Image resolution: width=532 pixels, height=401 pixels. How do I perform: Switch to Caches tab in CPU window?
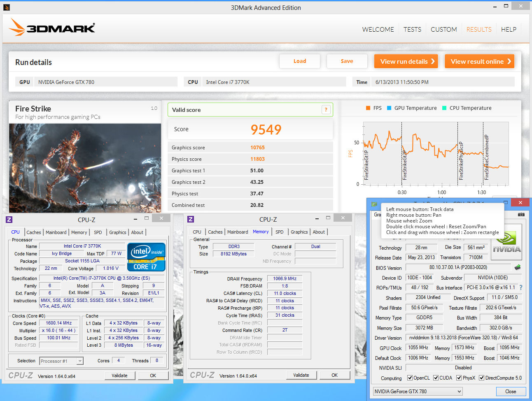(x=34, y=232)
